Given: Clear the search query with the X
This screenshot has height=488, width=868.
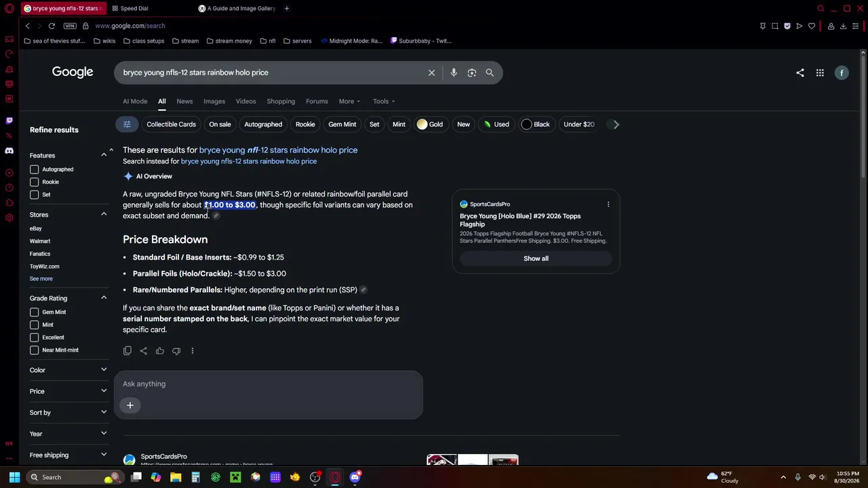Looking at the screenshot, I should 431,73.
